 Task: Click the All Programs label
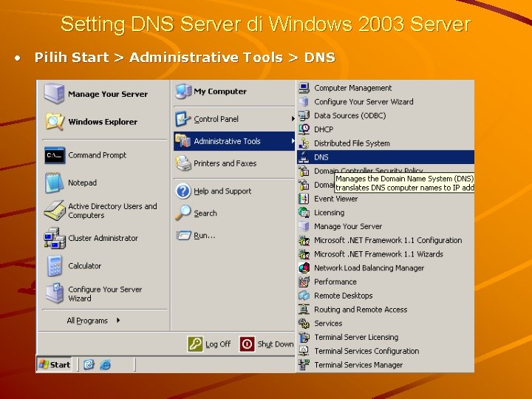click(87, 320)
